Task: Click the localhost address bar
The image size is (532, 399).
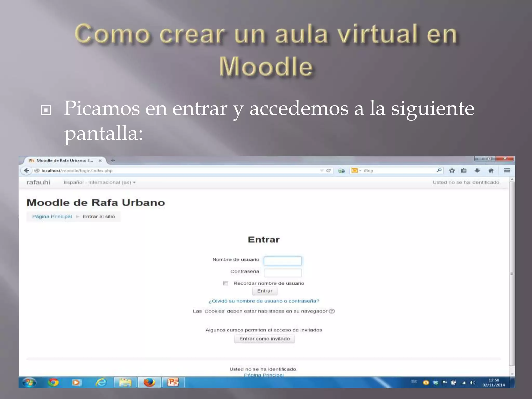Action: click(x=177, y=171)
